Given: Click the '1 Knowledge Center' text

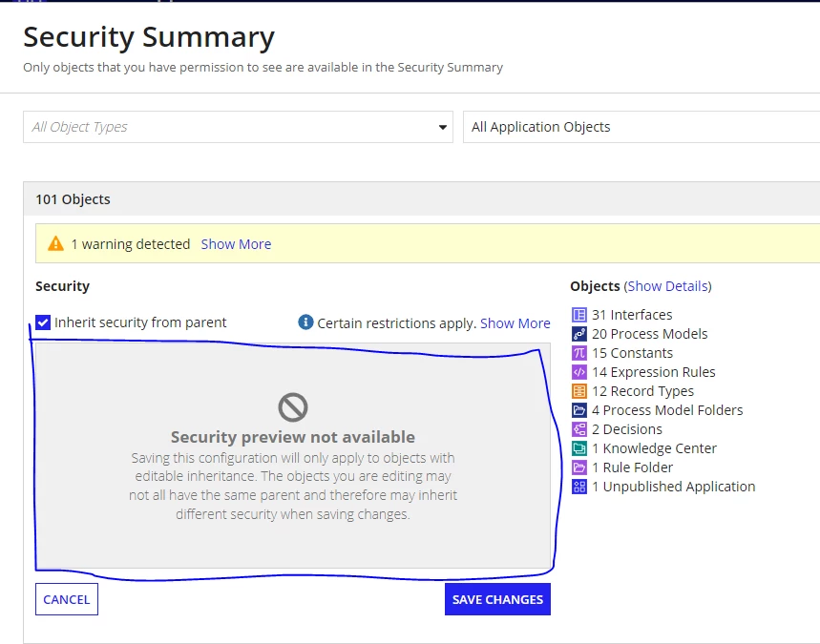Looking at the screenshot, I should [x=654, y=448].
